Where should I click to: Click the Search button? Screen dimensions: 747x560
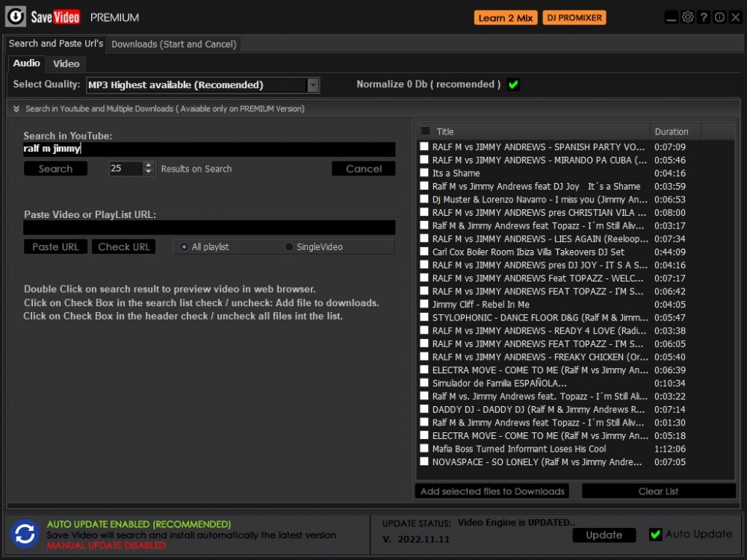click(55, 169)
